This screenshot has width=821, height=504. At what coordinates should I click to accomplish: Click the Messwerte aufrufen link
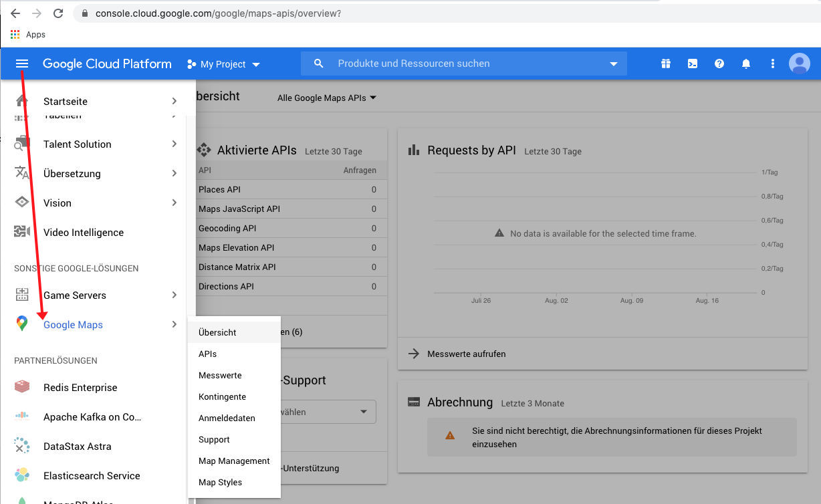pyautogui.click(x=467, y=354)
